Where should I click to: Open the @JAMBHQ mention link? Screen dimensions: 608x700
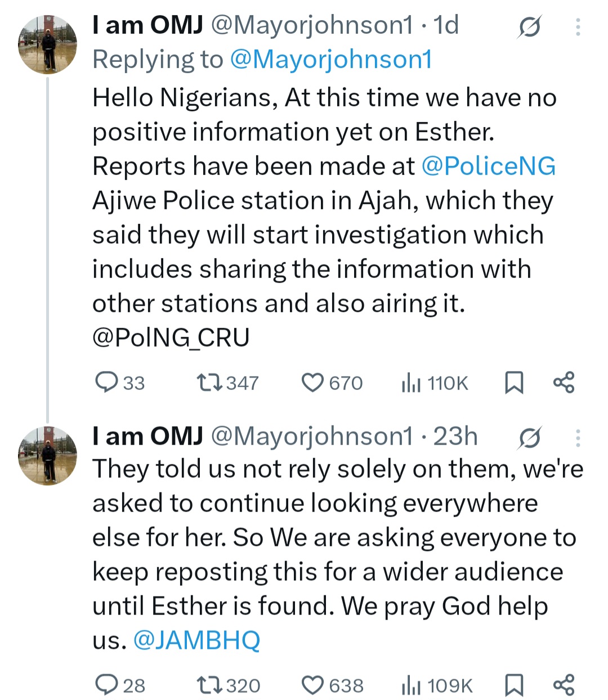click(196, 640)
